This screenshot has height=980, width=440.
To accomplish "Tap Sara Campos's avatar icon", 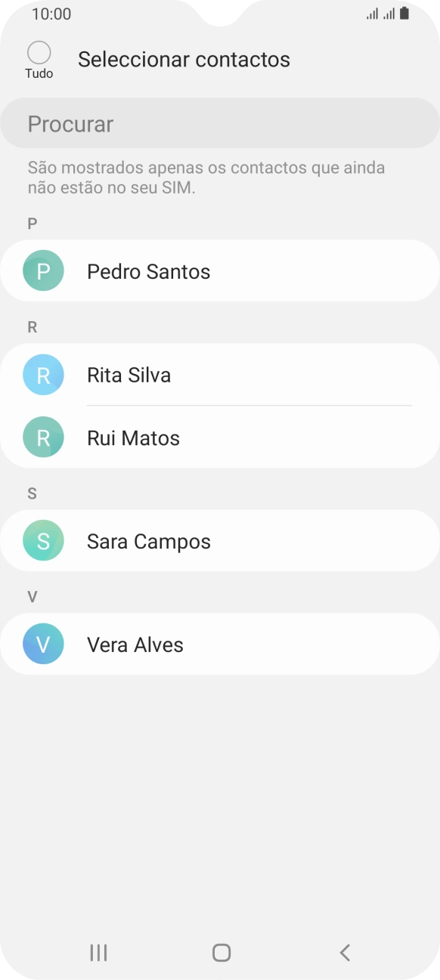I will [x=43, y=540].
